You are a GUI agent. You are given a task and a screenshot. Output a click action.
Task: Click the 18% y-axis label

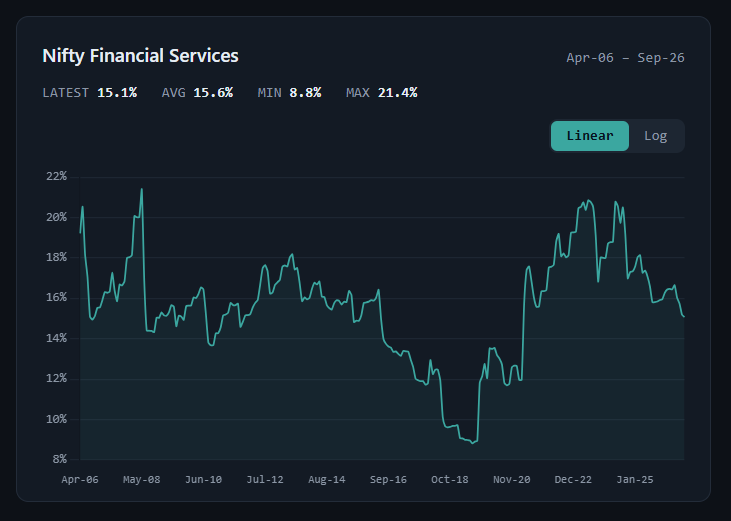click(56, 257)
